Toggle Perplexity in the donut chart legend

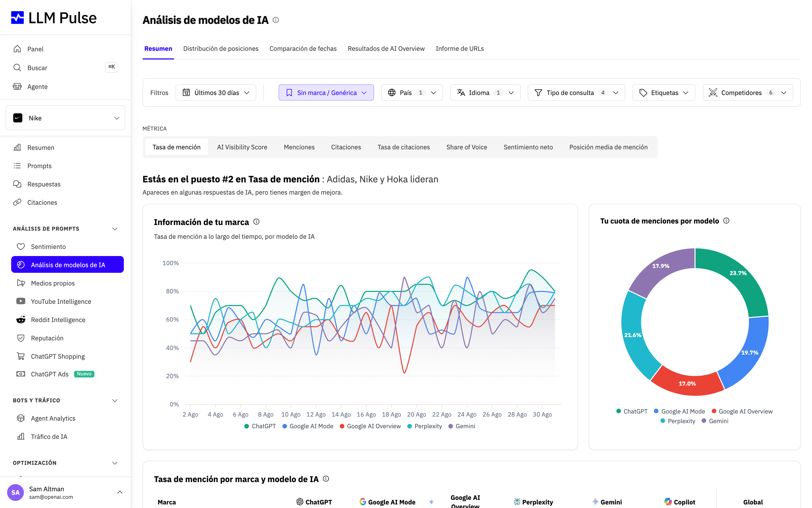click(678, 421)
